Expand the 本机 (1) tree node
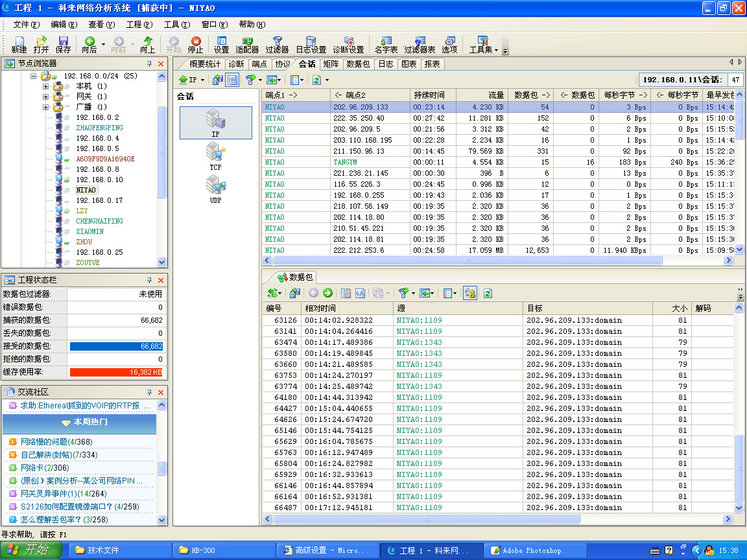This screenshot has height=560, width=747. point(46,86)
